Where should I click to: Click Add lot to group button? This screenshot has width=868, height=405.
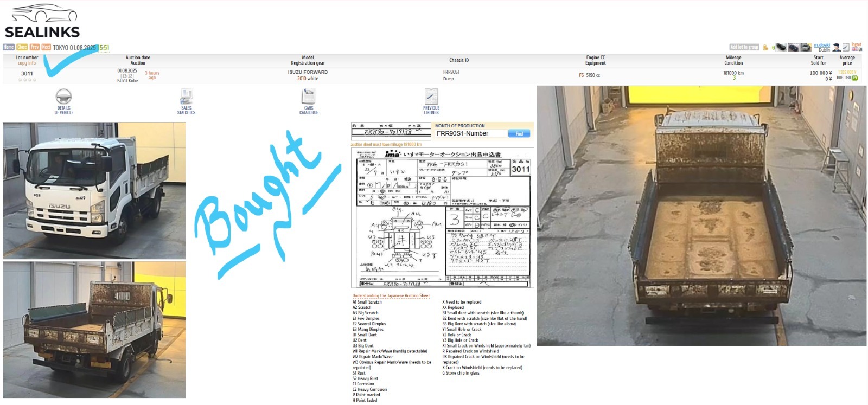click(x=744, y=47)
